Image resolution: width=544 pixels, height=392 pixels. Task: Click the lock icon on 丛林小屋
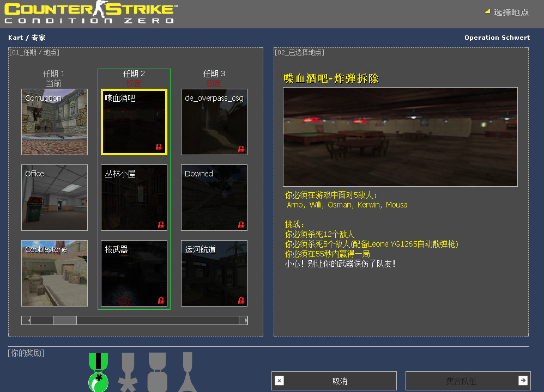(x=161, y=225)
